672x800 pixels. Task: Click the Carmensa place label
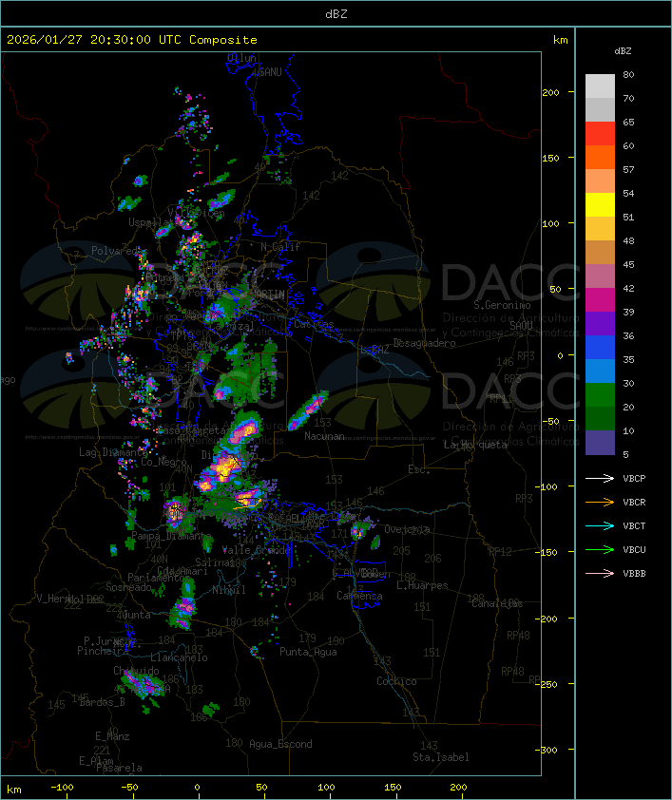[359, 596]
